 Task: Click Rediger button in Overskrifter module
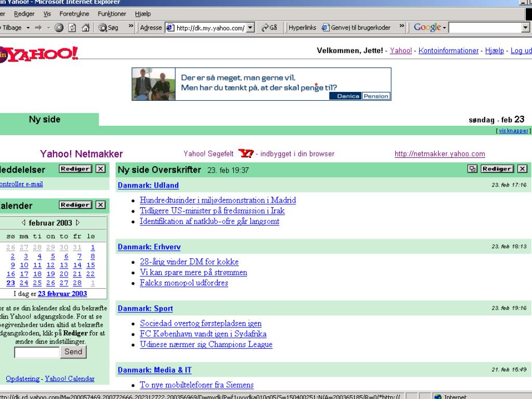pos(497,169)
